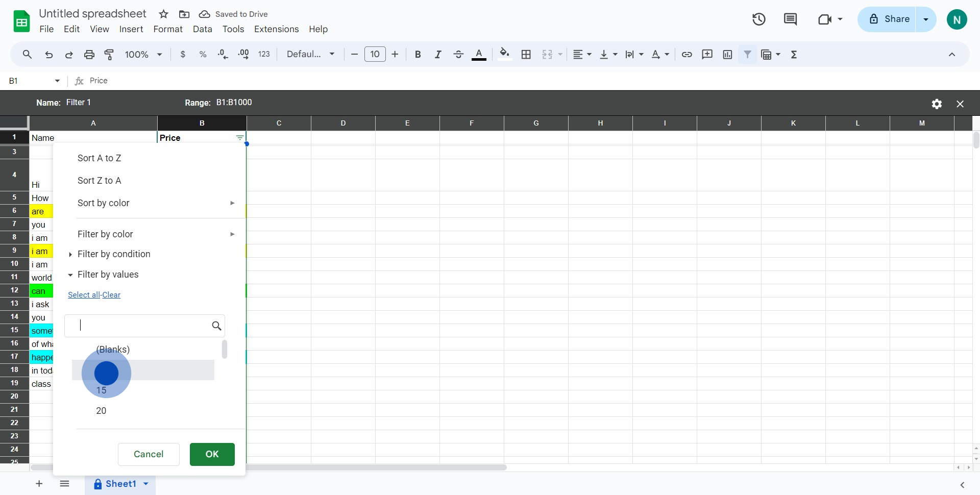
Task: Toggle value 20 in filter list
Action: click(x=102, y=411)
